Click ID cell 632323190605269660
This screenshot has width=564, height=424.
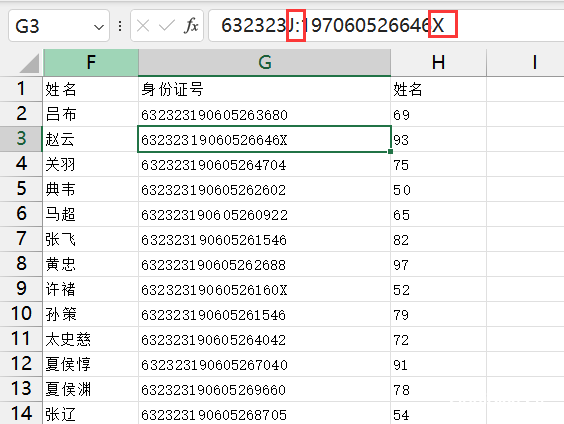click(264, 389)
